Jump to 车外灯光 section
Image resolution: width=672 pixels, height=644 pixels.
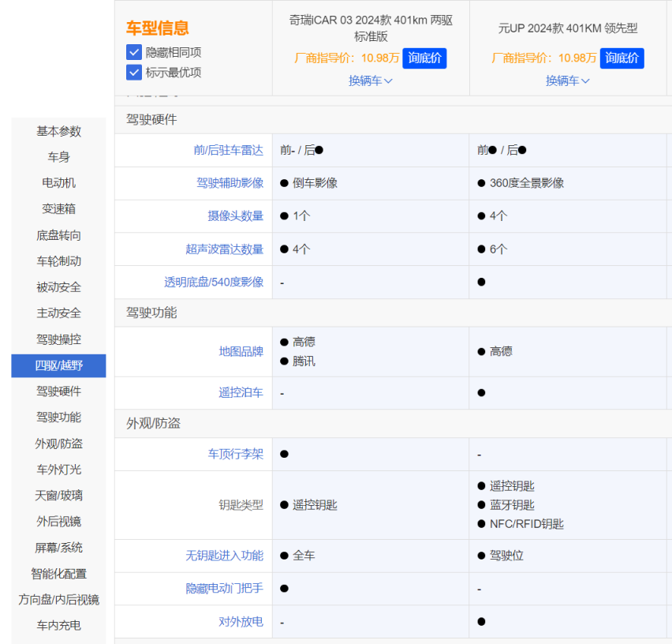point(58,470)
